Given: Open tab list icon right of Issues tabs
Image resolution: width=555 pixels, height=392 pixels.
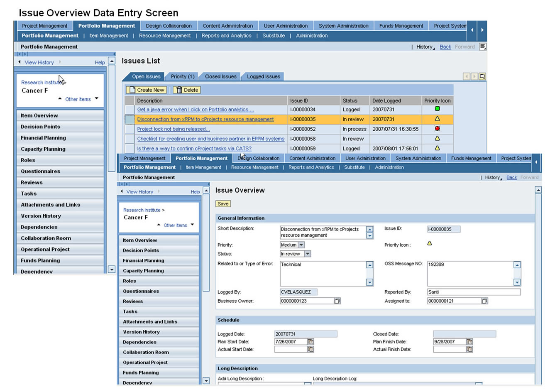Looking at the screenshot, I should coord(482,76).
